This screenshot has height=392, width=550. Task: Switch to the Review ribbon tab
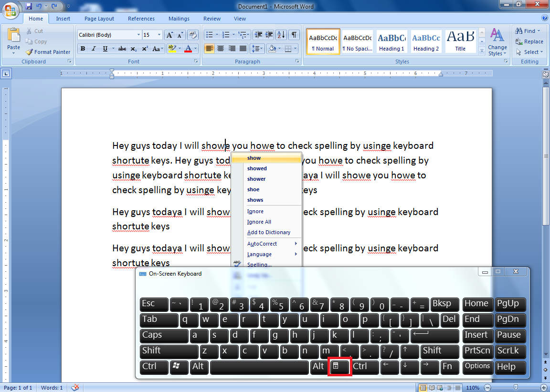(212, 18)
